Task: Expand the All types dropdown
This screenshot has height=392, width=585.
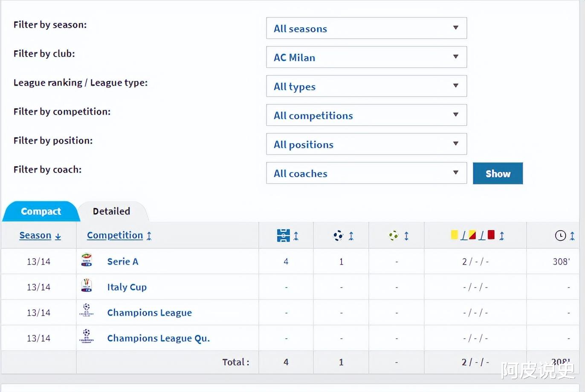Action: point(366,86)
